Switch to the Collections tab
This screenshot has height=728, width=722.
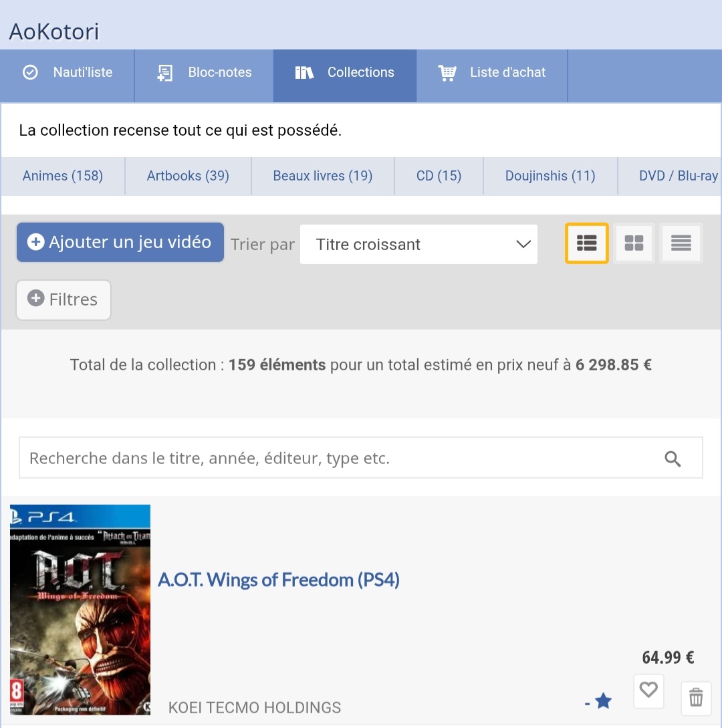pyautogui.click(x=344, y=76)
